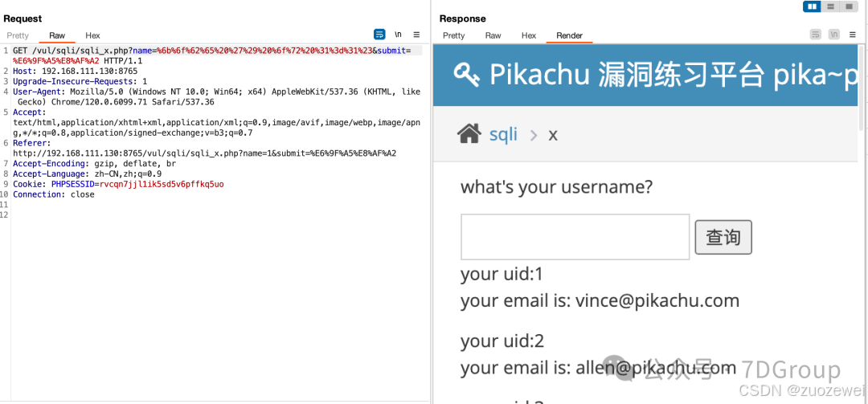This screenshot has width=868, height=404.
Task: Select side-by-side split layout view
Action: coord(812,6)
